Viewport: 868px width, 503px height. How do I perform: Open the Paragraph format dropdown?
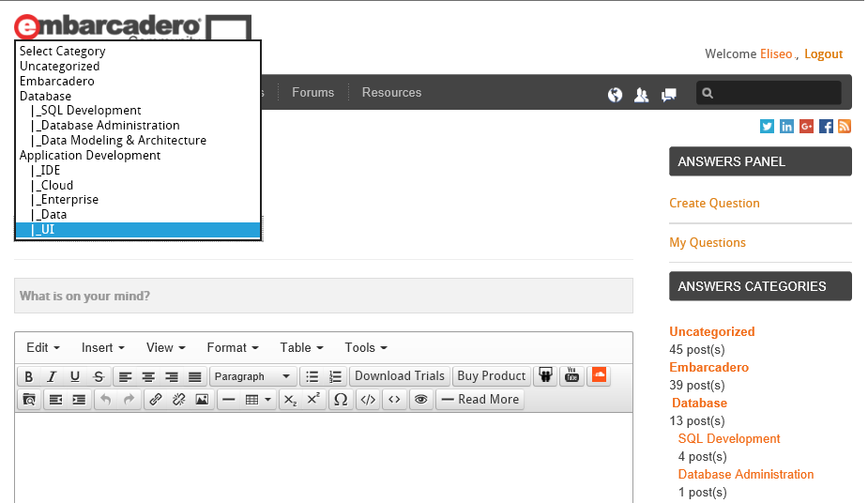(x=252, y=376)
